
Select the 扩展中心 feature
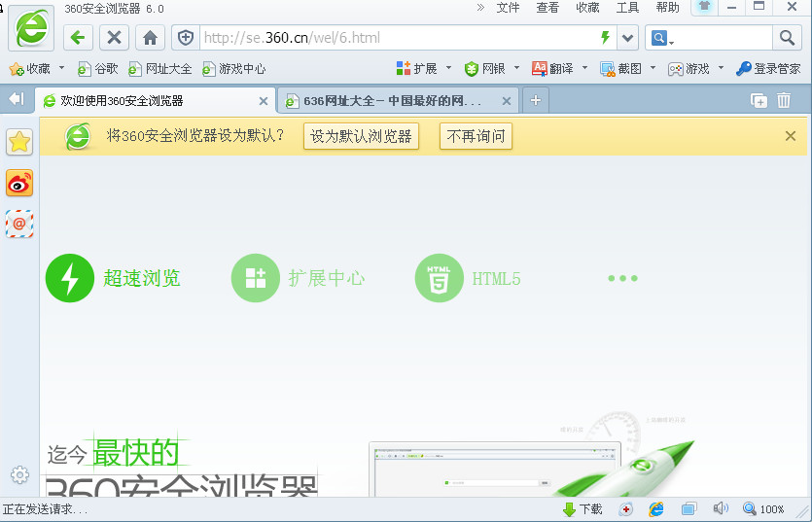[x=298, y=278]
